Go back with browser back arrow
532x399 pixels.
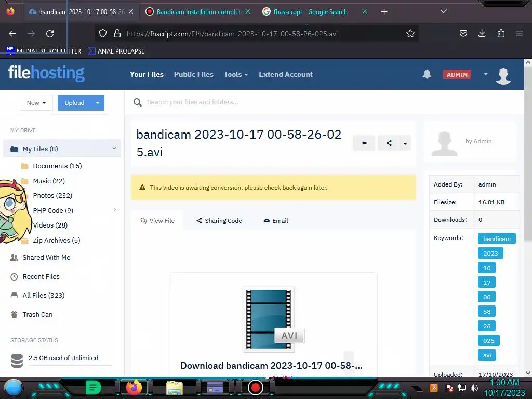(12, 34)
